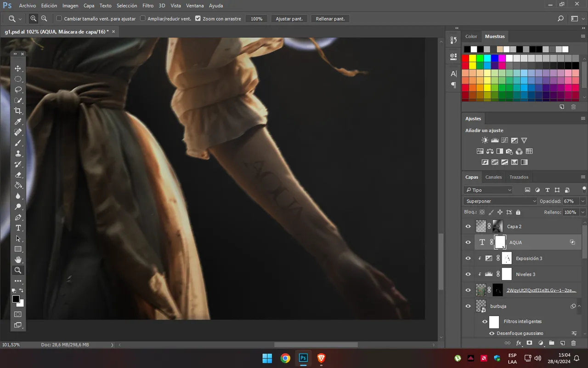Click the Zoom Out magnifier in options bar

tap(44, 19)
